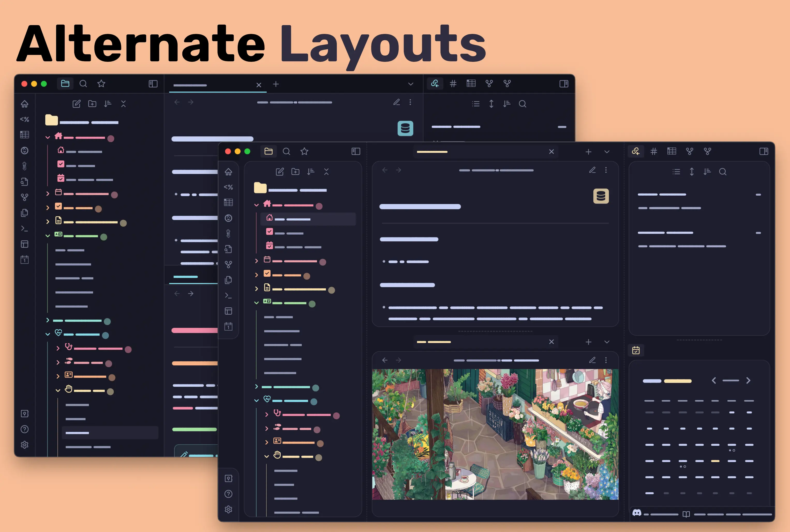Click pink badge dot beside home folder, front

click(319, 206)
